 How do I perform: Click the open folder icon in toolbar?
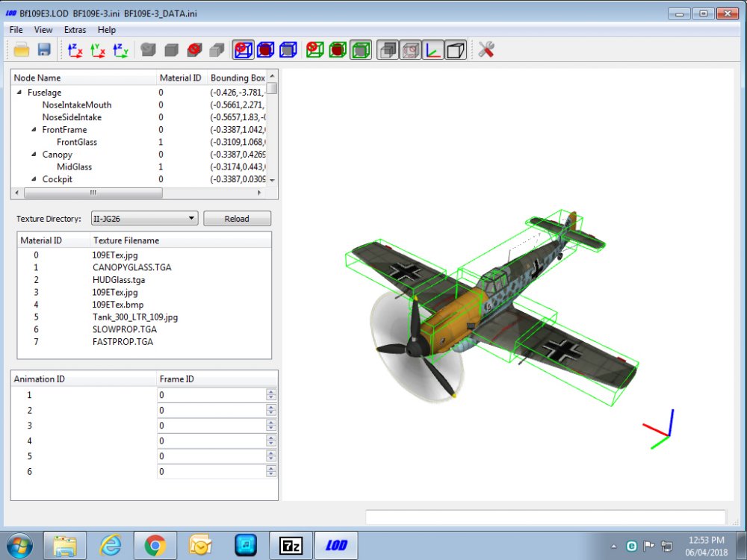(x=22, y=49)
